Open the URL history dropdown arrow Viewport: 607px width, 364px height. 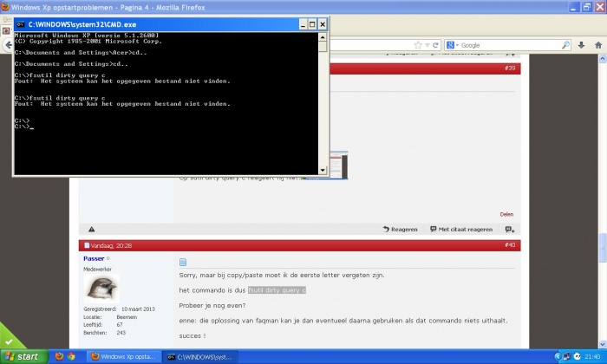tap(428, 45)
